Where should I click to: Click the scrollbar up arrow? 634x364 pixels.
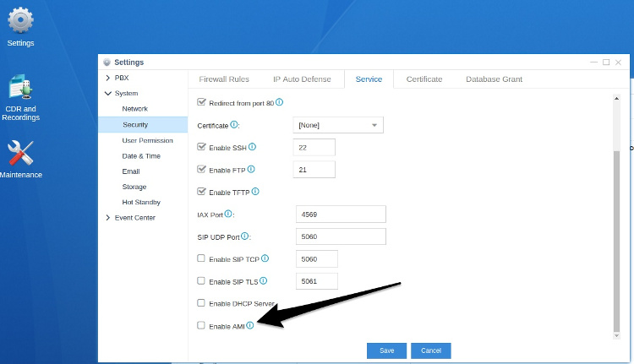point(616,98)
